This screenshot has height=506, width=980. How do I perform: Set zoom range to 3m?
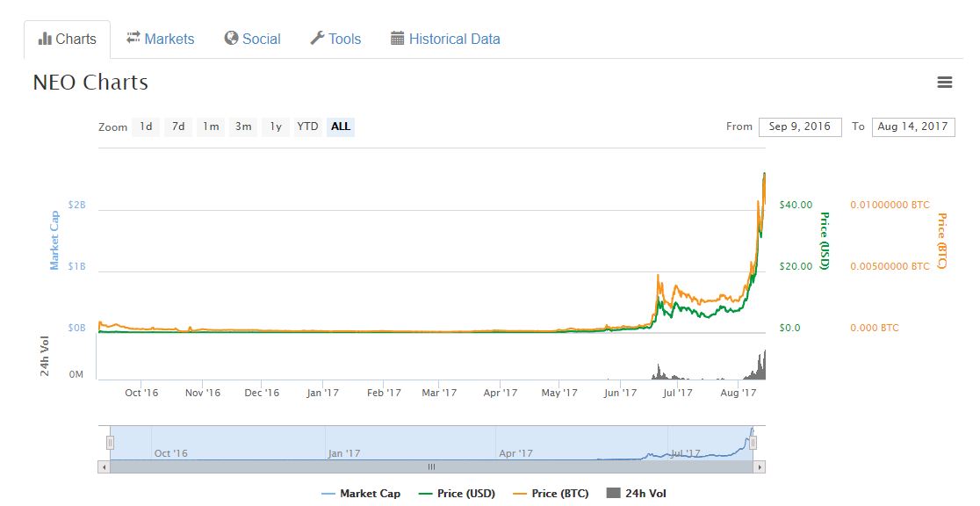point(243,126)
